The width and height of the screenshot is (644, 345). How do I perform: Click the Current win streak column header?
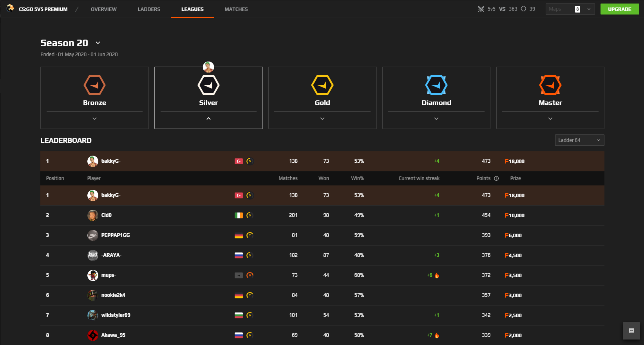[419, 178]
